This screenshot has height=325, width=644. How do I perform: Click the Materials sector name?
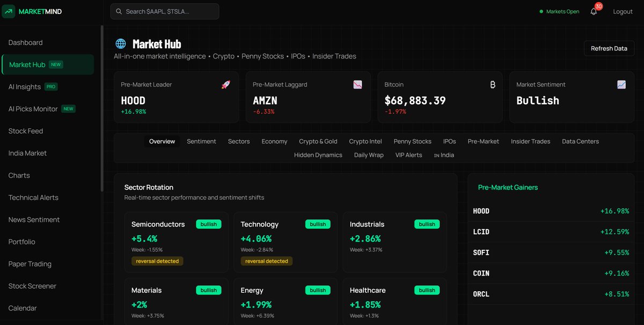coord(147,290)
